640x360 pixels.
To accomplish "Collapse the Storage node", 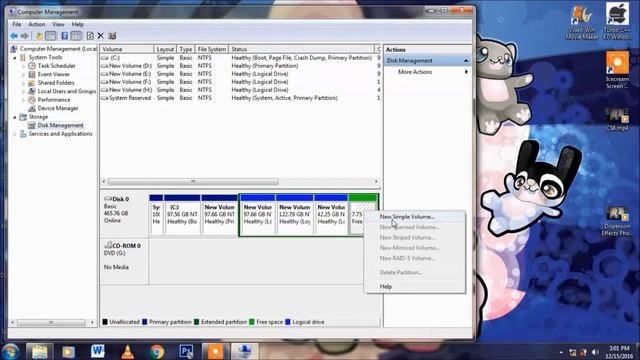I will 15,117.
